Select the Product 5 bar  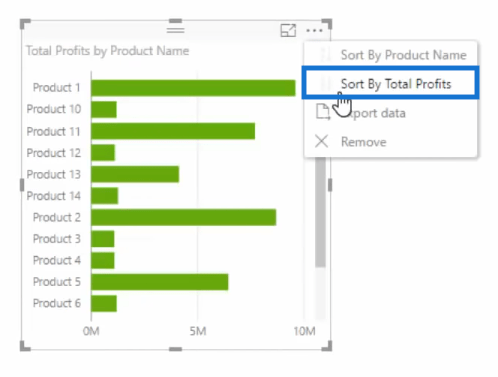pos(160,282)
